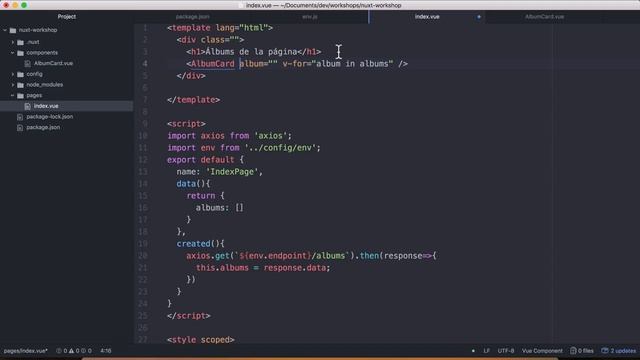Expand the config folder
The height and width of the screenshot is (360, 640).
pos(13,74)
